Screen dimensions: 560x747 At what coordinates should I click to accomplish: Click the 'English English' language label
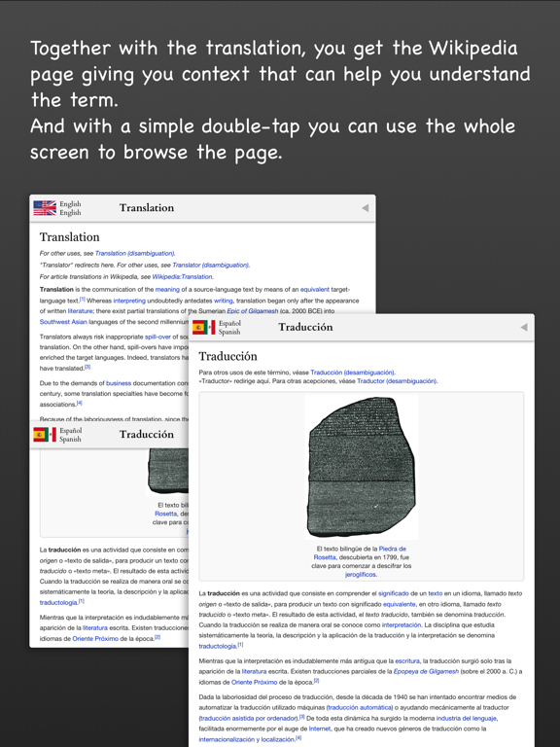point(70,208)
